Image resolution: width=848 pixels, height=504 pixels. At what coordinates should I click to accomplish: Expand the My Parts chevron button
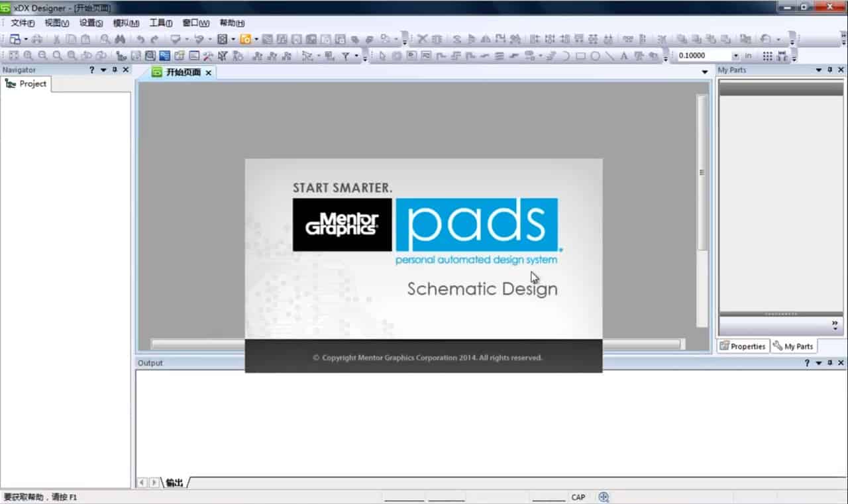pyautogui.click(x=835, y=325)
